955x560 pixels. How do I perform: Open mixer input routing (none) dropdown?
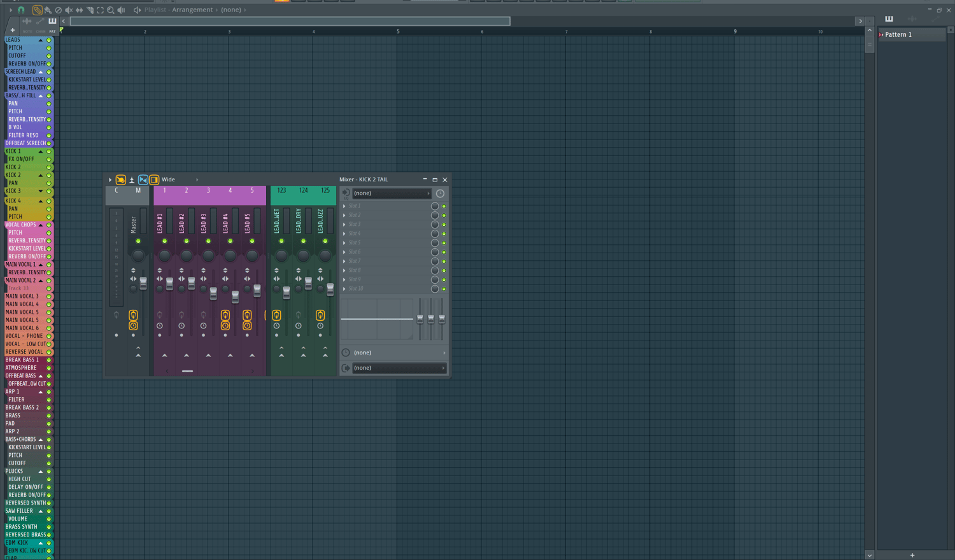[x=391, y=193]
